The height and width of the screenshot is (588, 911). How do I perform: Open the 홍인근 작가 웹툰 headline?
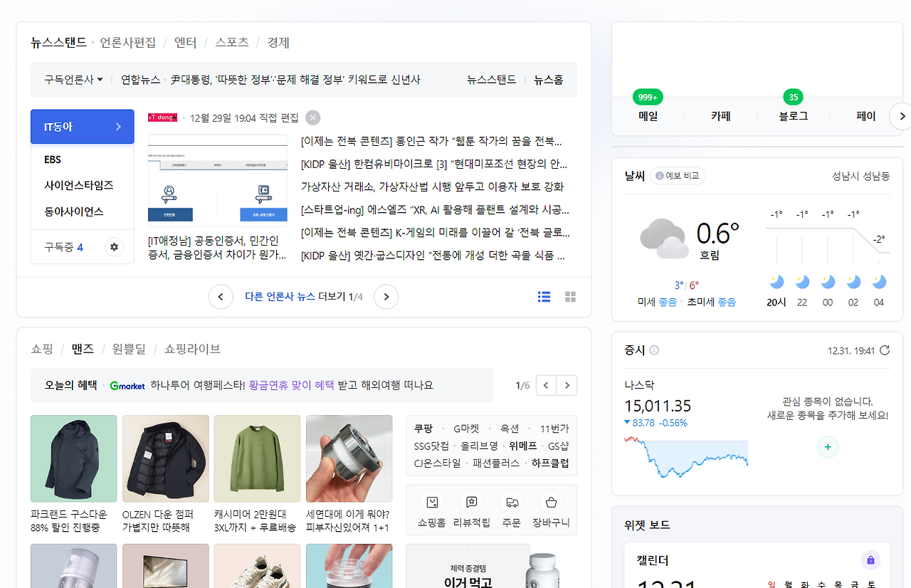[432, 141]
